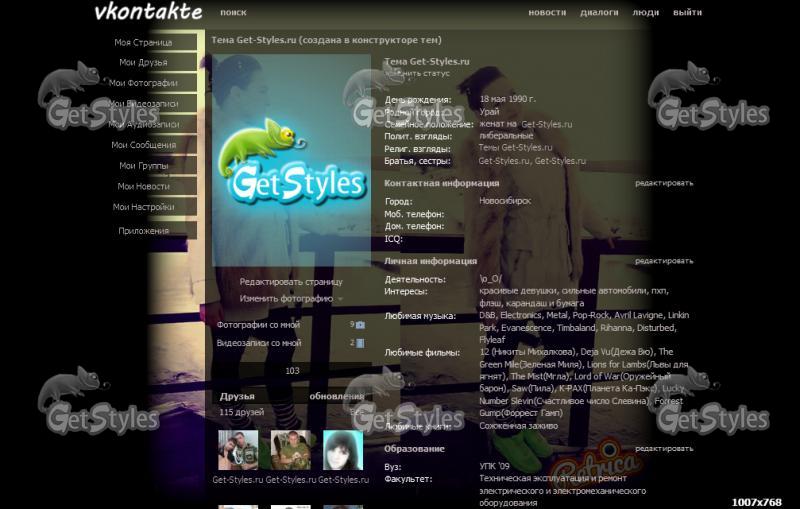This screenshot has height=509, width=800.
Task: Click the поиск search field
Action: click(x=233, y=12)
